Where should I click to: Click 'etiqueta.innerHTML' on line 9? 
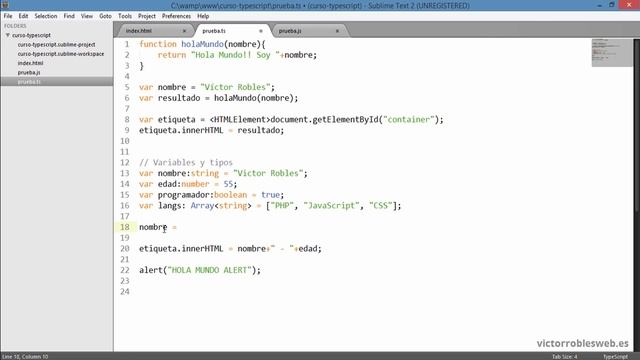pos(181,130)
